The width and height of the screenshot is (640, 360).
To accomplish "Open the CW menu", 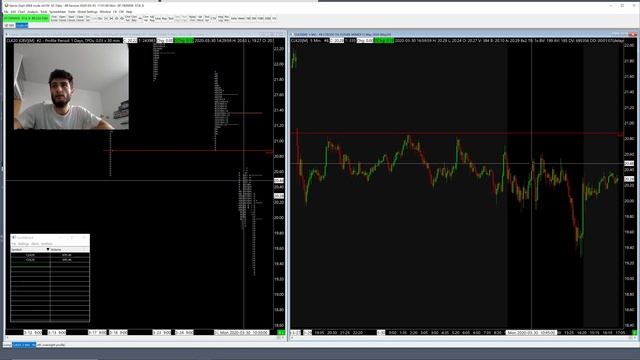I will point(121,12).
